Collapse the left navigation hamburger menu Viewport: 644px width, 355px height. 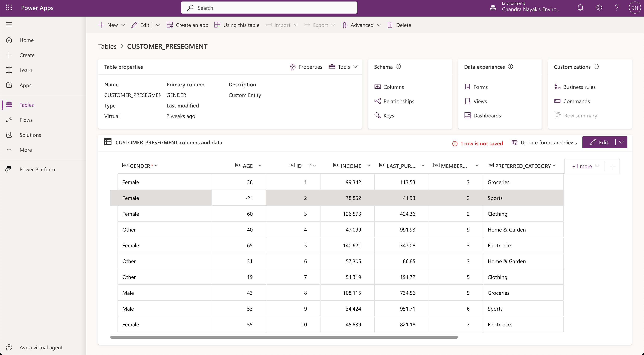tap(9, 24)
